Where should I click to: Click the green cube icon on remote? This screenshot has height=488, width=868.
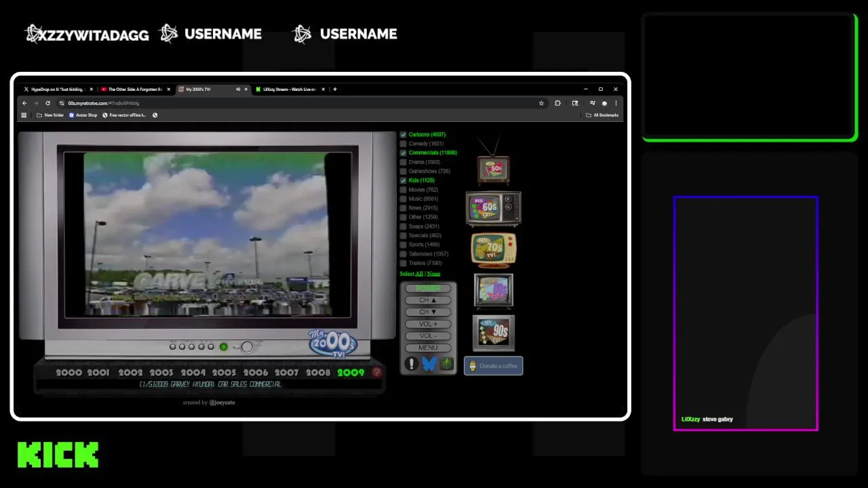(446, 364)
